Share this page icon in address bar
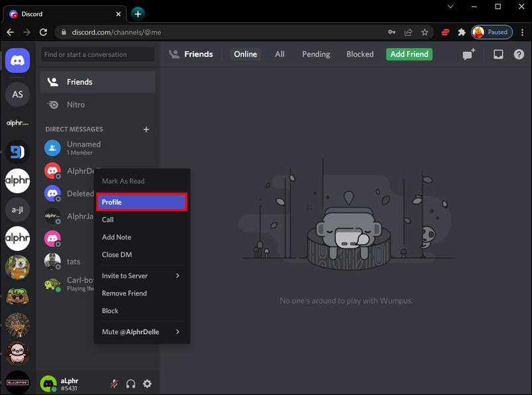 tap(408, 33)
